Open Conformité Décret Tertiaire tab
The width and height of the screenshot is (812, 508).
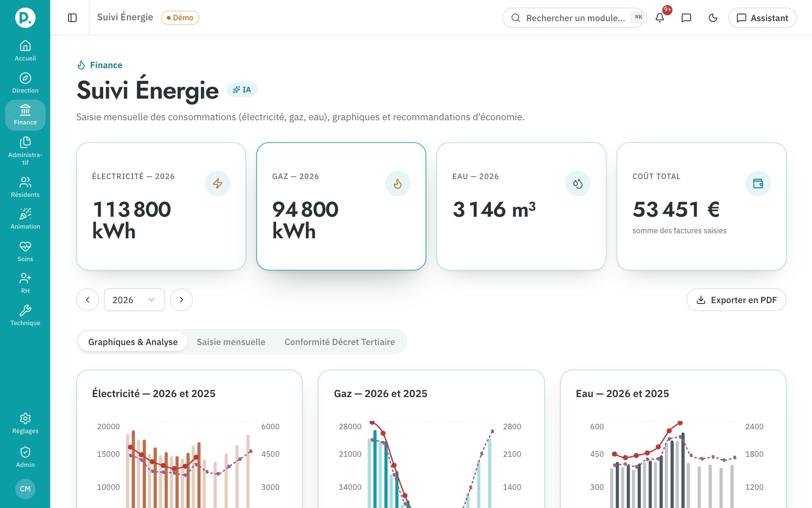(x=340, y=342)
